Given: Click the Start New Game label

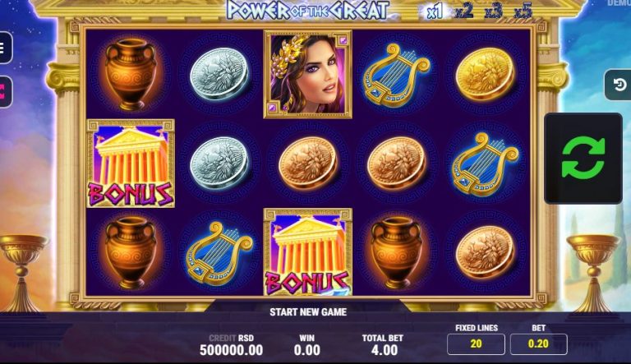Looking at the screenshot, I should pyautogui.click(x=308, y=312).
